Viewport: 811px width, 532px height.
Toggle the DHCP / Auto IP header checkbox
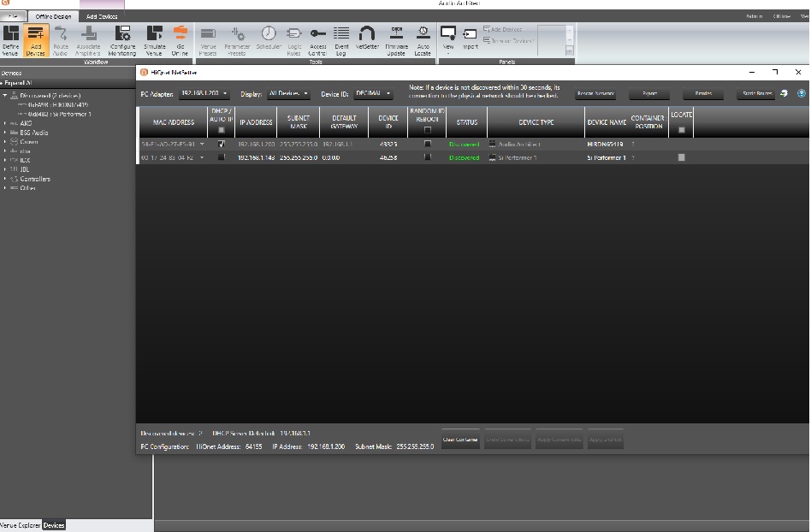coord(222,130)
